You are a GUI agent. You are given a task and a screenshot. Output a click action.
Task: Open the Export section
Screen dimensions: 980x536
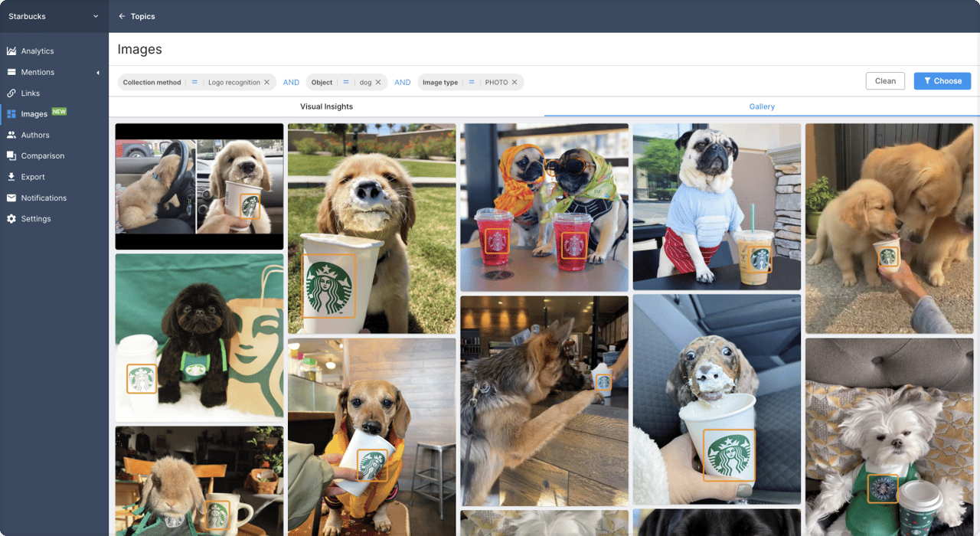[x=32, y=176]
